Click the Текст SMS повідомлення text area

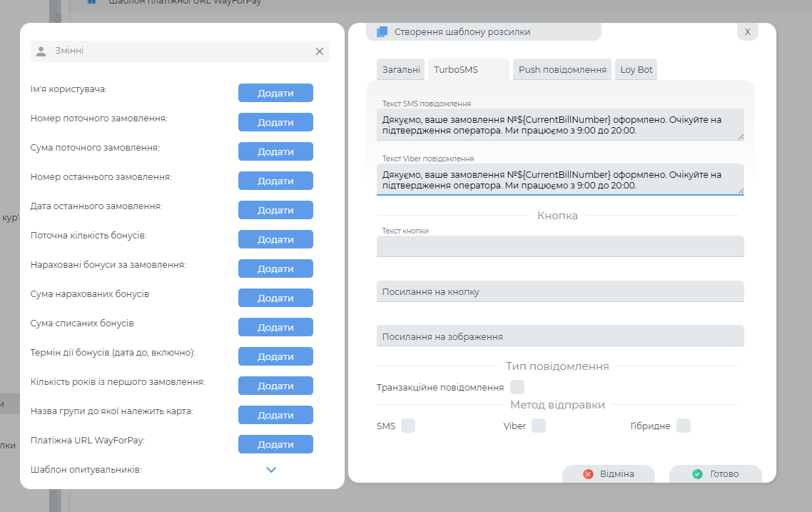tap(559, 125)
